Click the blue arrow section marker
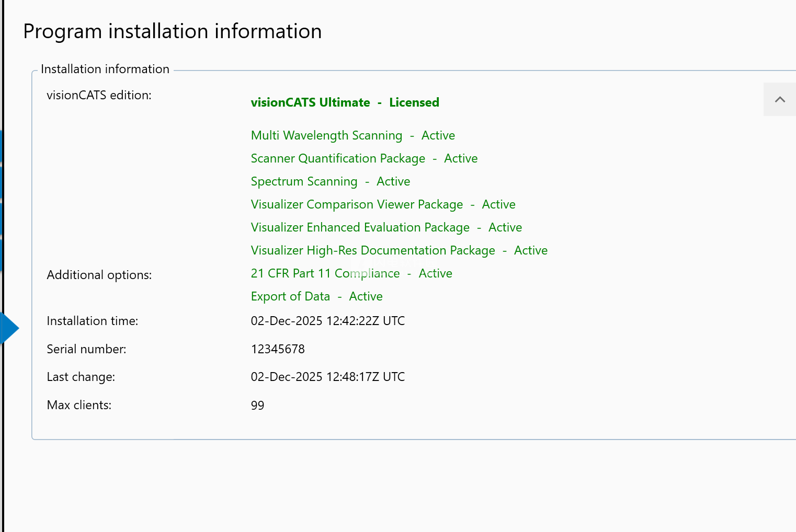Screen dimensions: 796x532 (9, 328)
